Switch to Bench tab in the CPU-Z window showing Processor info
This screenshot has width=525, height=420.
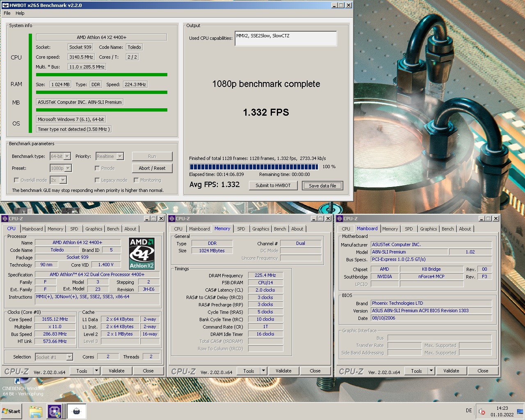(x=113, y=229)
